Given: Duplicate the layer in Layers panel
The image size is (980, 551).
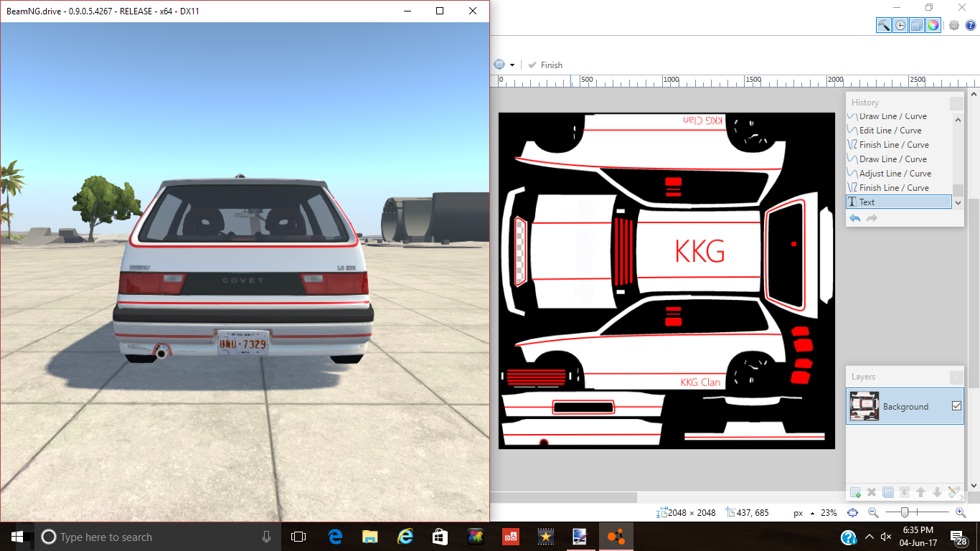Looking at the screenshot, I should tap(888, 492).
